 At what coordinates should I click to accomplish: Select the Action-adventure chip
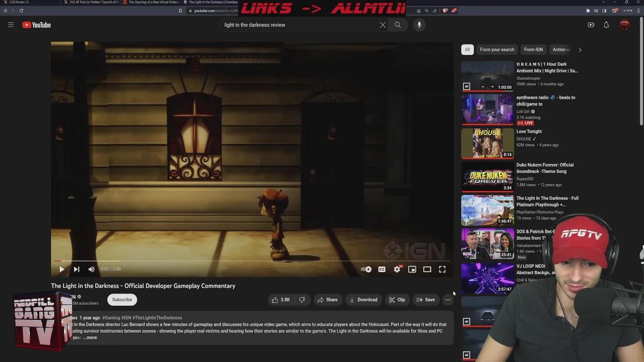[560, 50]
